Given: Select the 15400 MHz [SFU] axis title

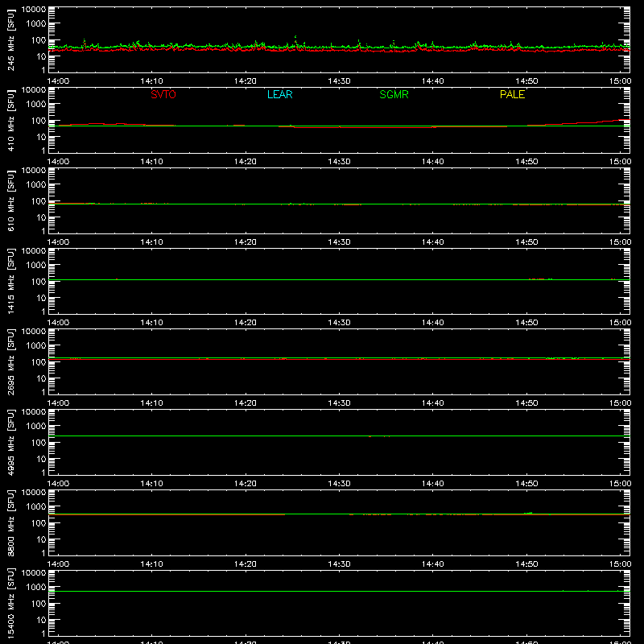Looking at the screenshot, I should coord(11,604).
